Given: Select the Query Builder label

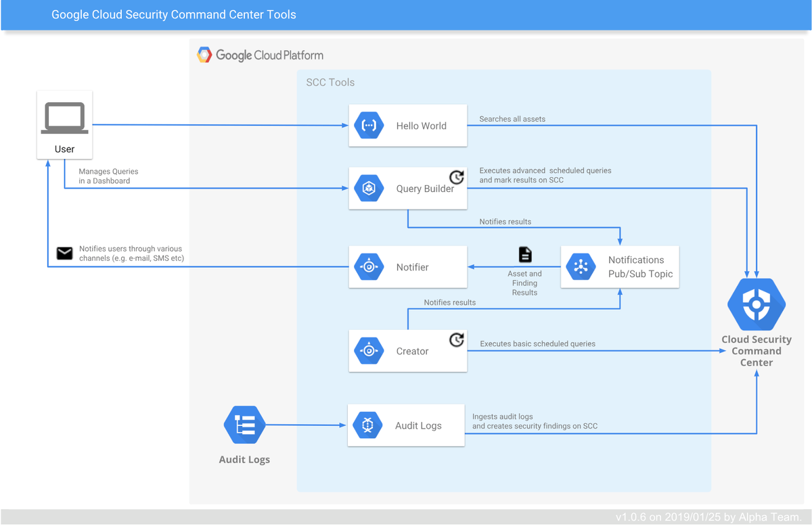Looking at the screenshot, I should coord(425,189).
